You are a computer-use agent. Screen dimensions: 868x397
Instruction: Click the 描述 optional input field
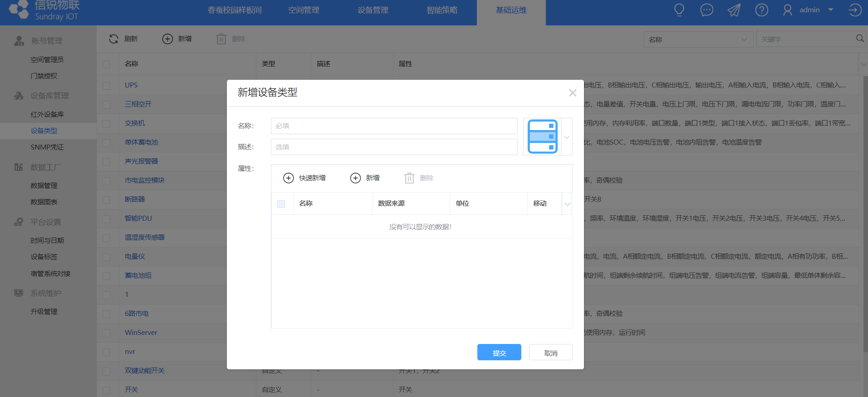[394, 147]
